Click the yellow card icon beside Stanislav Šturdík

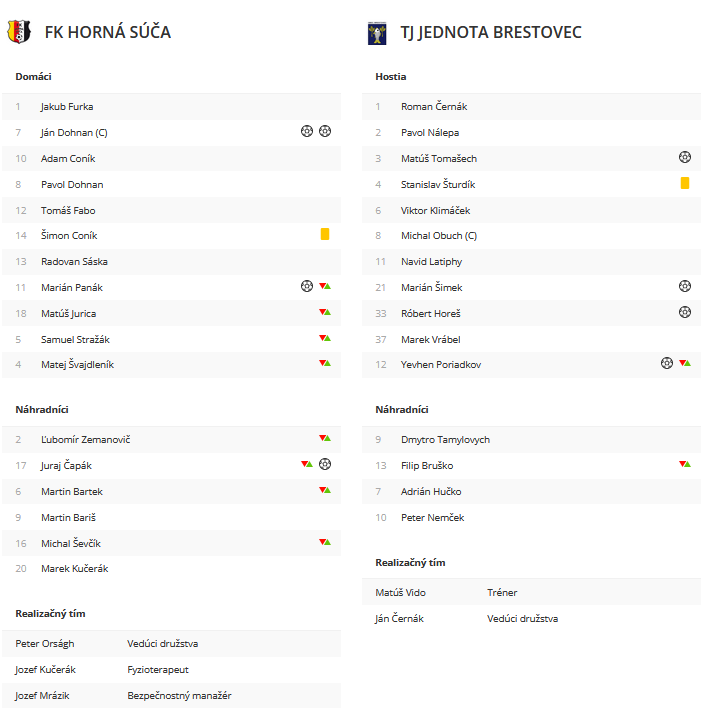tap(684, 183)
